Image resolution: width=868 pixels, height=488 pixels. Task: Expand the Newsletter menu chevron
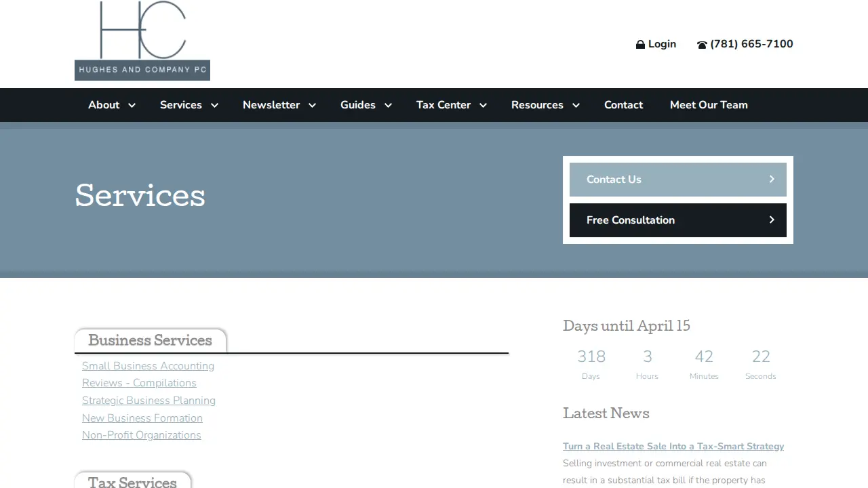(312, 105)
